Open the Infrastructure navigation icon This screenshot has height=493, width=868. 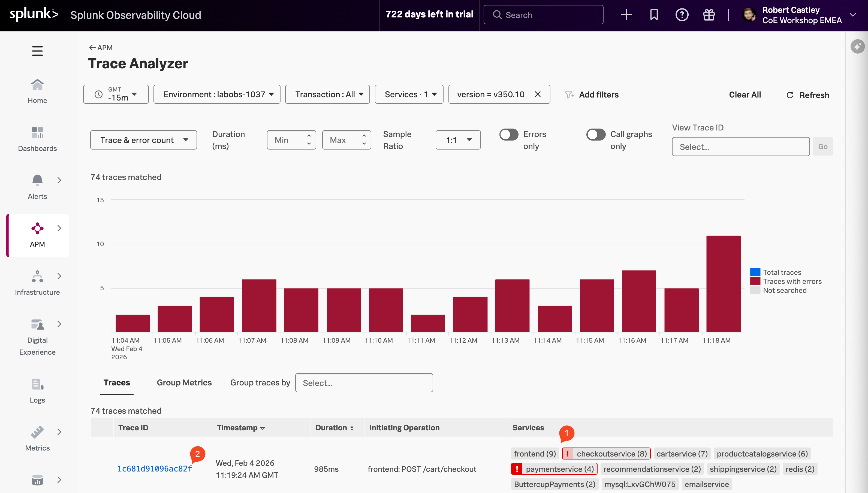point(37,277)
